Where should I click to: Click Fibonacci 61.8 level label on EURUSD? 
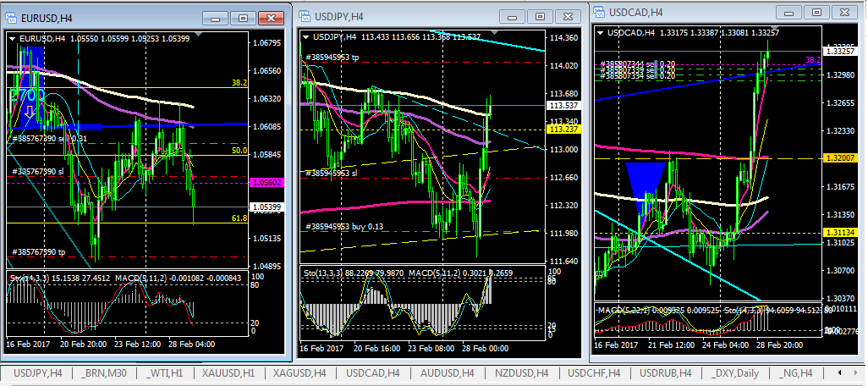239,218
